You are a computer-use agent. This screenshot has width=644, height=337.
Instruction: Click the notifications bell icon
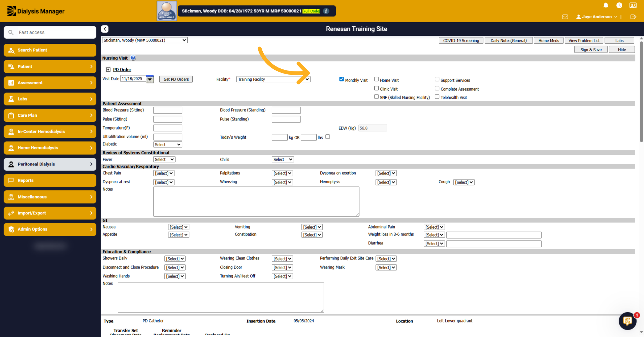pyautogui.click(x=606, y=5)
